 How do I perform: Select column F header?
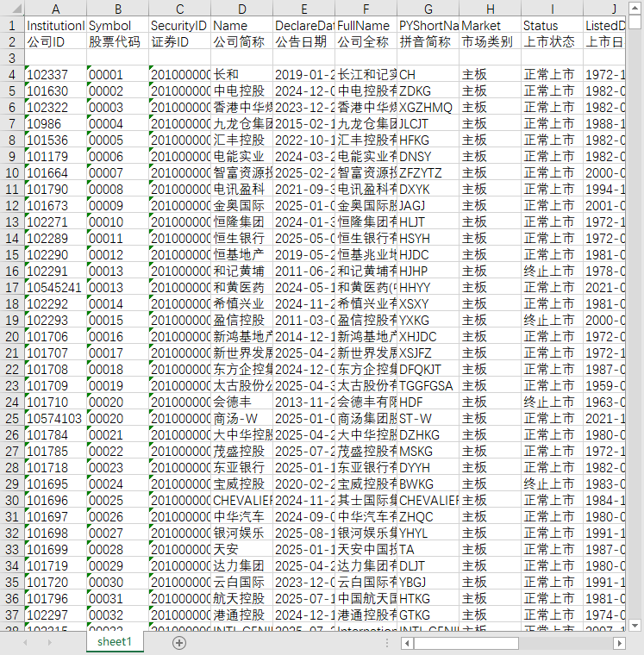366,9
